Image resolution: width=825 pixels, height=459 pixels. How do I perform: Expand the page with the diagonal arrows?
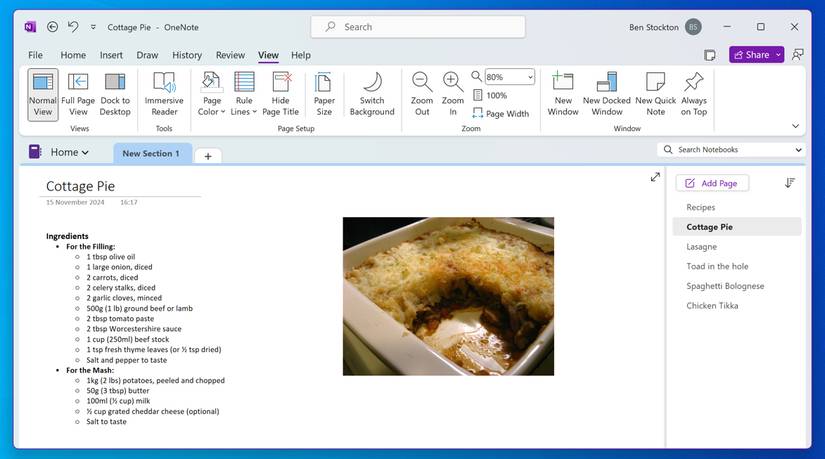tap(655, 177)
